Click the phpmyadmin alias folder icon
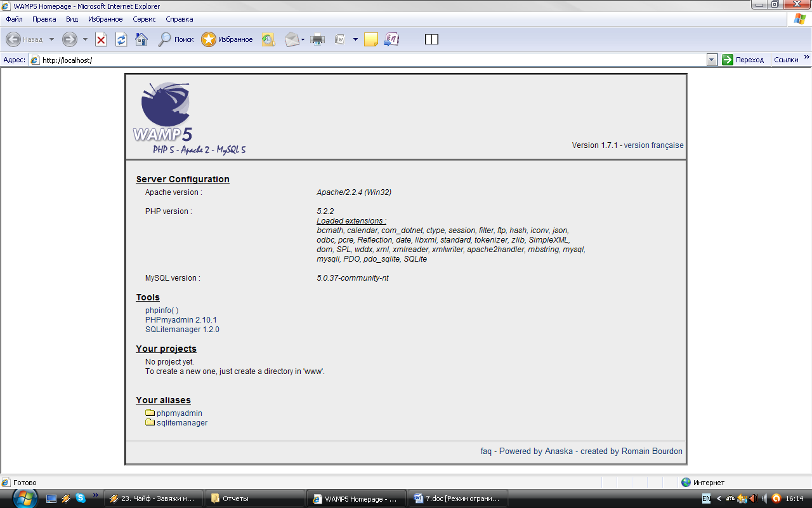 point(150,413)
